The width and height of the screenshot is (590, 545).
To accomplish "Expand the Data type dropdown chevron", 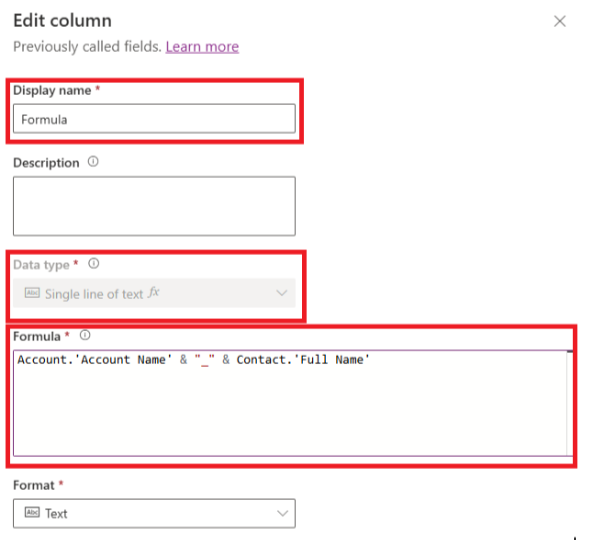I will [x=282, y=293].
